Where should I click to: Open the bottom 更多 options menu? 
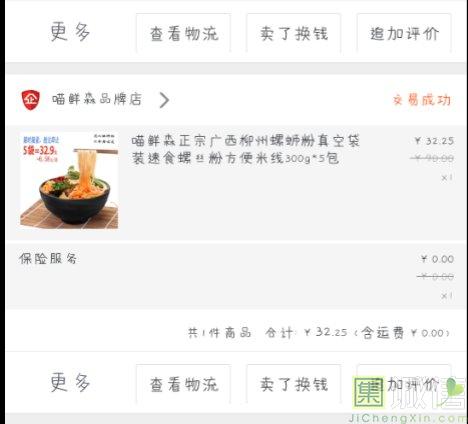pyautogui.click(x=70, y=382)
